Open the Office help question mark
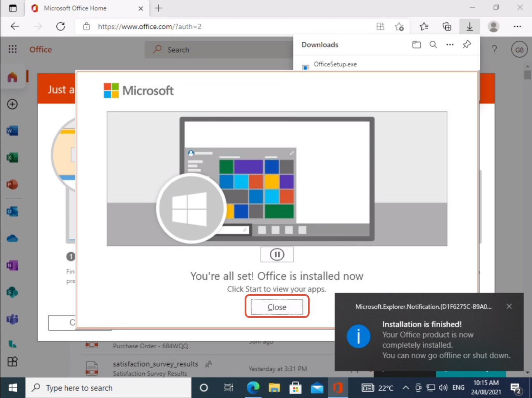 (x=494, y=50)
